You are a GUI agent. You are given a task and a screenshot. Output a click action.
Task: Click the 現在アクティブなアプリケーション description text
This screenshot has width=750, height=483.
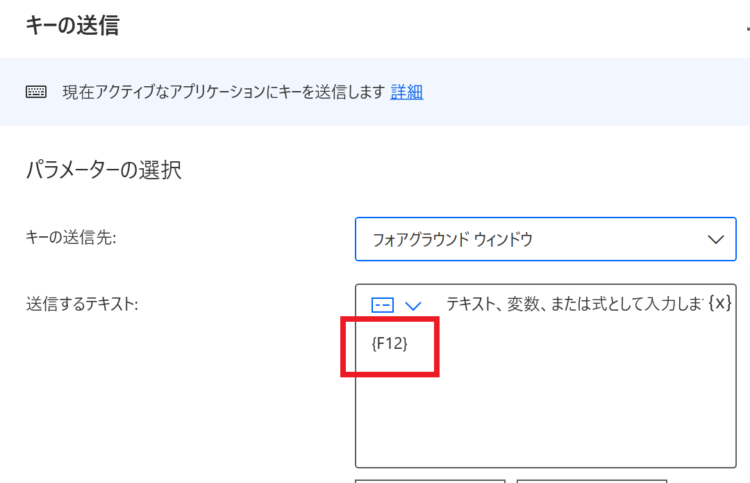click(x=223, y=92)
